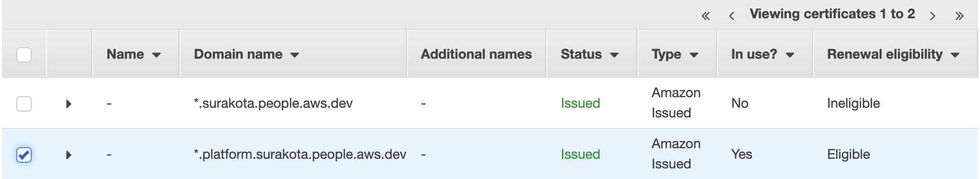The width and height of the screenshot is (980, 179).
Task: Click the Issued status of the Eligible certificate
Action: 580,154
